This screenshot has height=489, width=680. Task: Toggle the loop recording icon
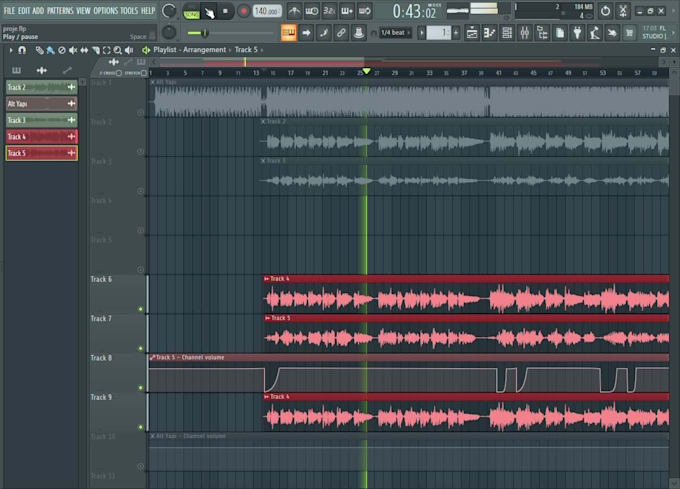tap(365, 11)
